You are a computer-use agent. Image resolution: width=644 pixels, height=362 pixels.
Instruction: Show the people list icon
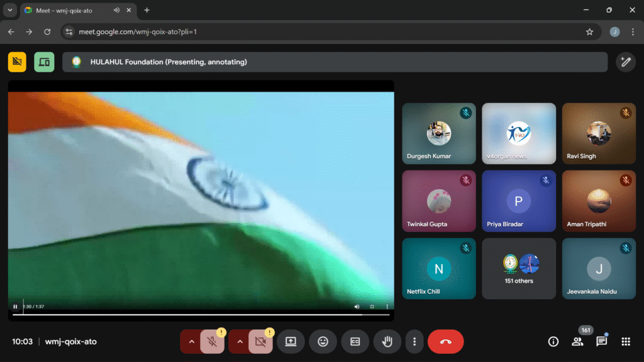pyautogui.click(x=577, y=342)
